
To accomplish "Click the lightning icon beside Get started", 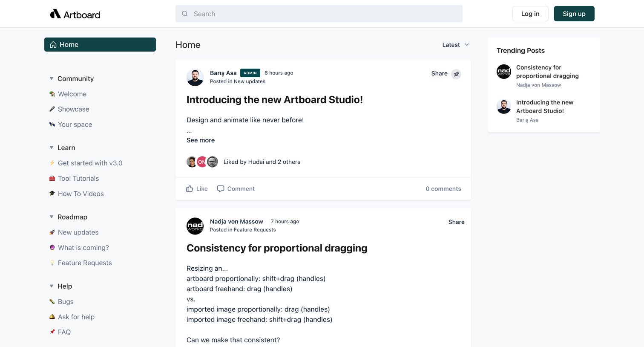I will pos(52,163).
